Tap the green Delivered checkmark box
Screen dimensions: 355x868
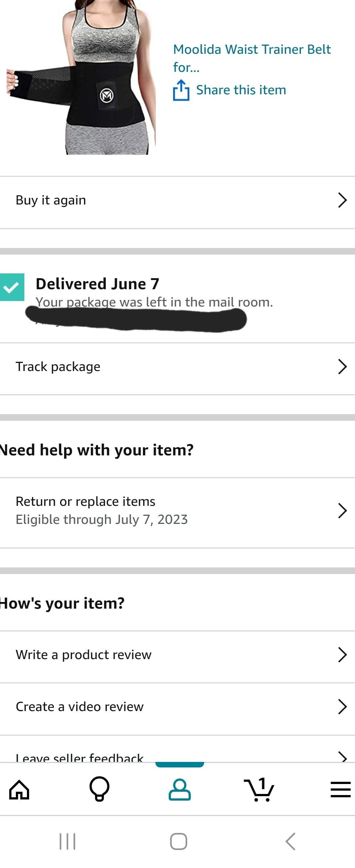[x=12, y=287]
